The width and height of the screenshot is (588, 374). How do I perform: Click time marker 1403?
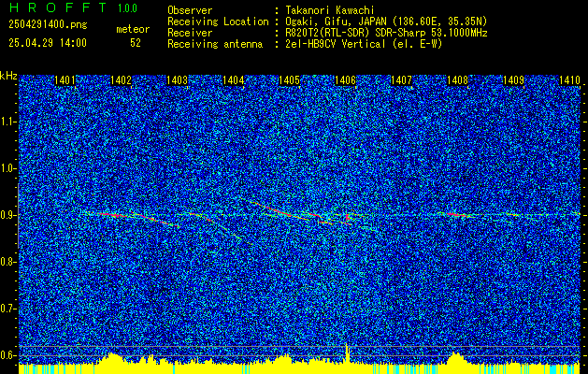(177, 79)
